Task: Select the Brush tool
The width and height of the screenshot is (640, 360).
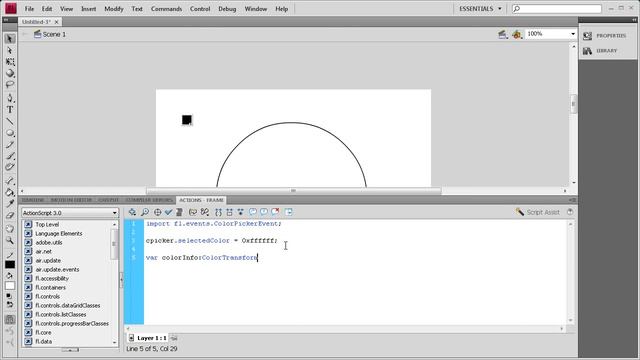Action: pyautogui.click(x=10, y=156)
